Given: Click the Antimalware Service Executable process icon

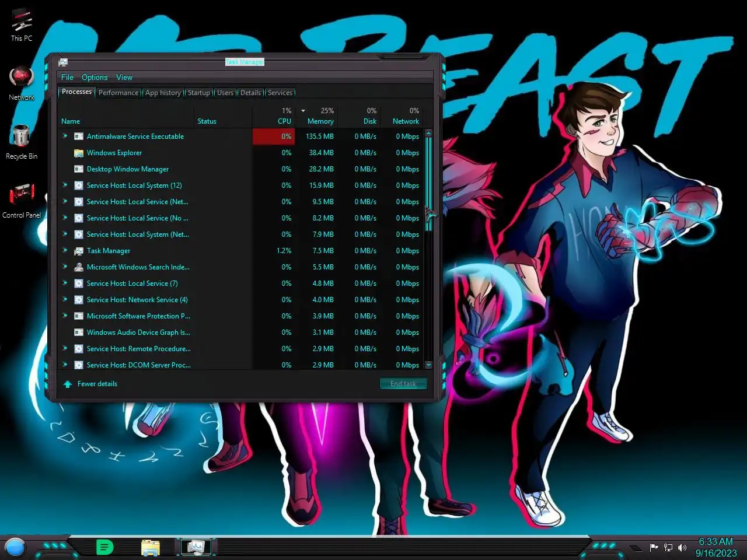Looking at the screenshot, I should tap(79, 136).
